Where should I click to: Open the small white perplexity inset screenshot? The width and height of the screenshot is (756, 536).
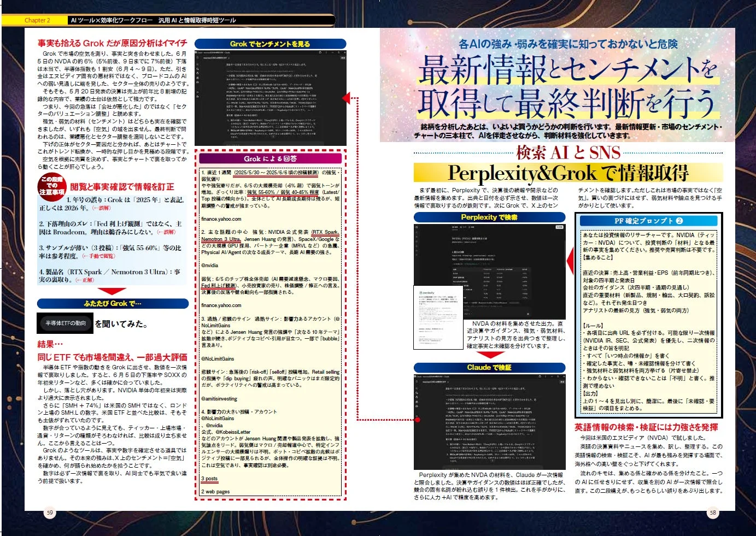click(x=438, y=317)
